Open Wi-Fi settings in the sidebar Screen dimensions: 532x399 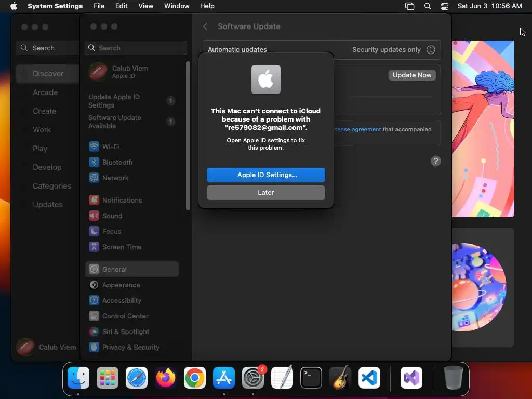click(131, 147)
